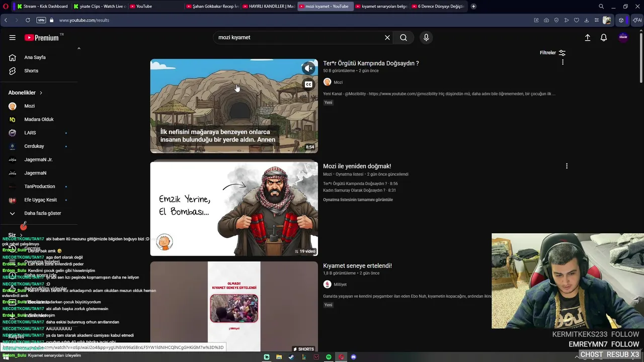Open the YouTube account avatar menu
Image resolution: width=644 pixels, height=362 pixels.
click(623, 38)
